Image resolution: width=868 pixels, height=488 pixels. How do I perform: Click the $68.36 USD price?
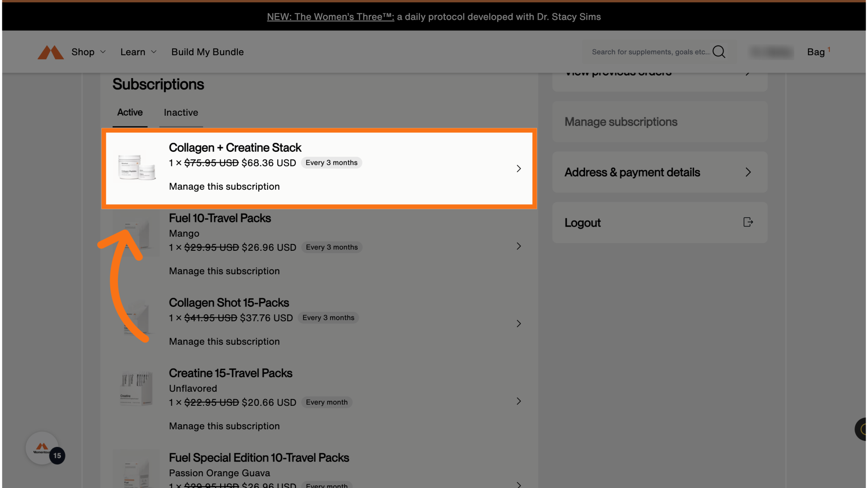[269, 163]
